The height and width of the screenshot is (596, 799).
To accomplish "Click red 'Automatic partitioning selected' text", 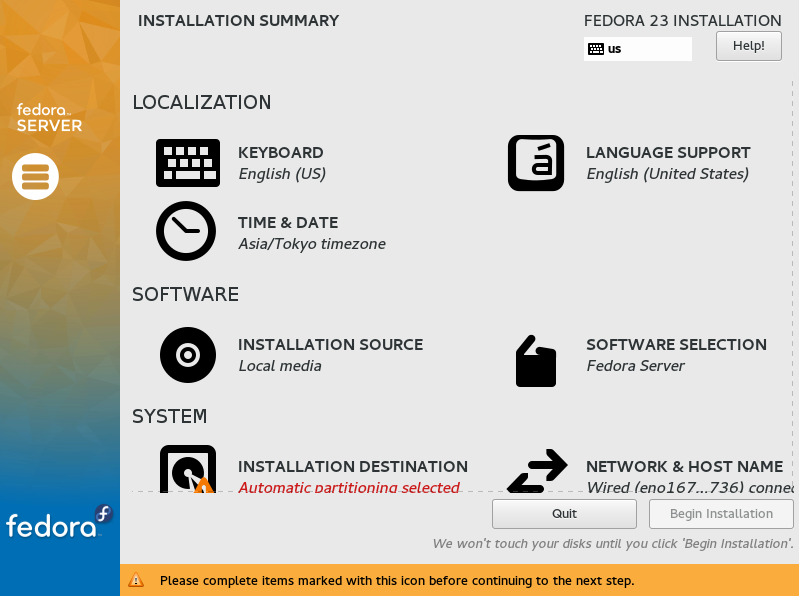I will click(349, 486).
